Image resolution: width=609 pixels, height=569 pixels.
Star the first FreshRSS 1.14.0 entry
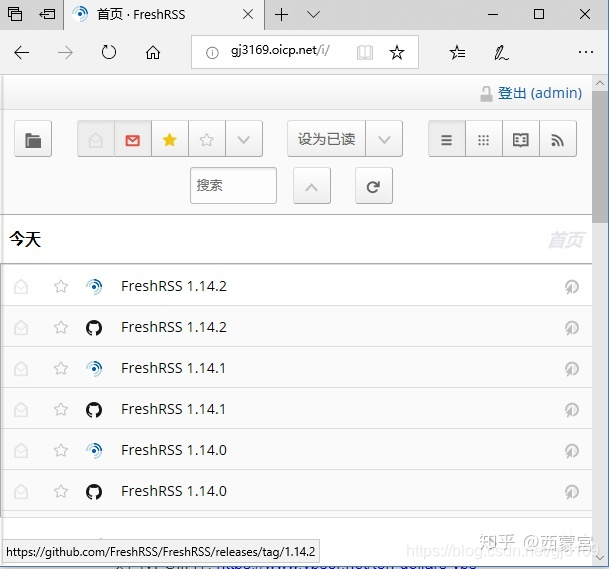61,451
